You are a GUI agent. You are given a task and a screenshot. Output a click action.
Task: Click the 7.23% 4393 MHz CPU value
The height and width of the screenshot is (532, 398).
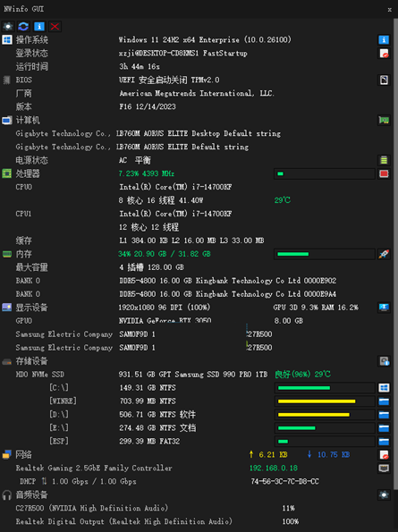pyautogui.click(x=147, y=173)
